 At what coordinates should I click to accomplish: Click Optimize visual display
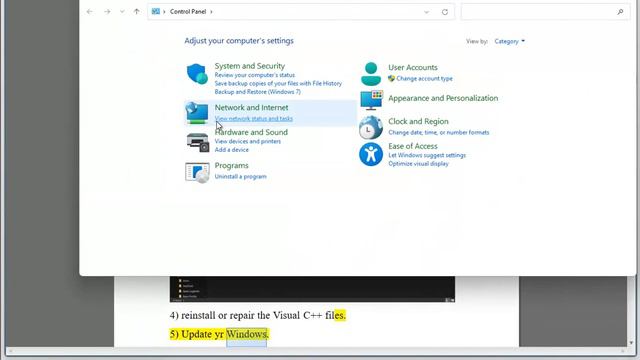point(418,164)
